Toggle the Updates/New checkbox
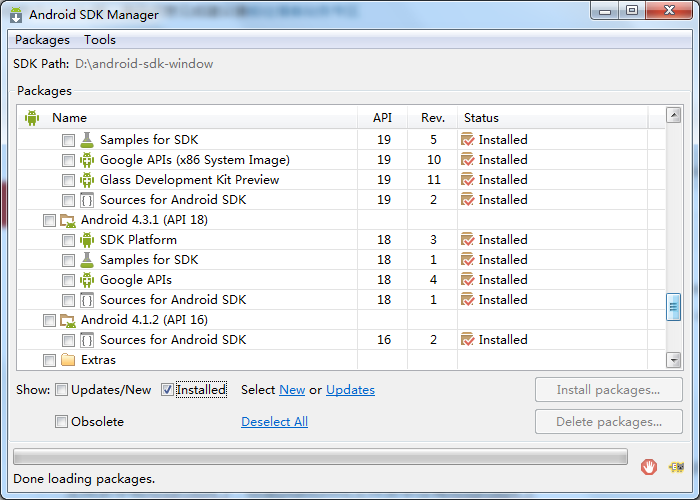 tap(62, 390)
